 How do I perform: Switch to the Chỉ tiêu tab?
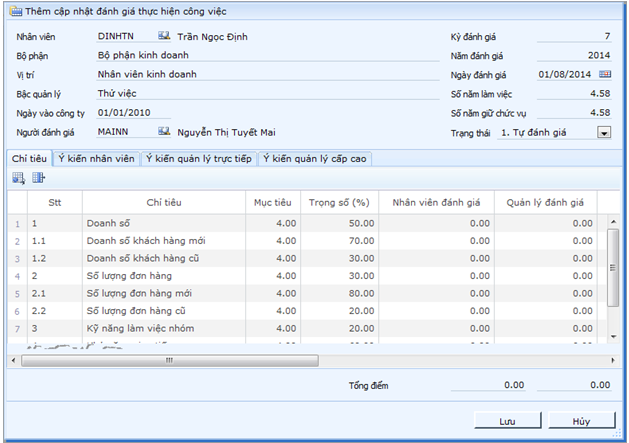[30, 158]
